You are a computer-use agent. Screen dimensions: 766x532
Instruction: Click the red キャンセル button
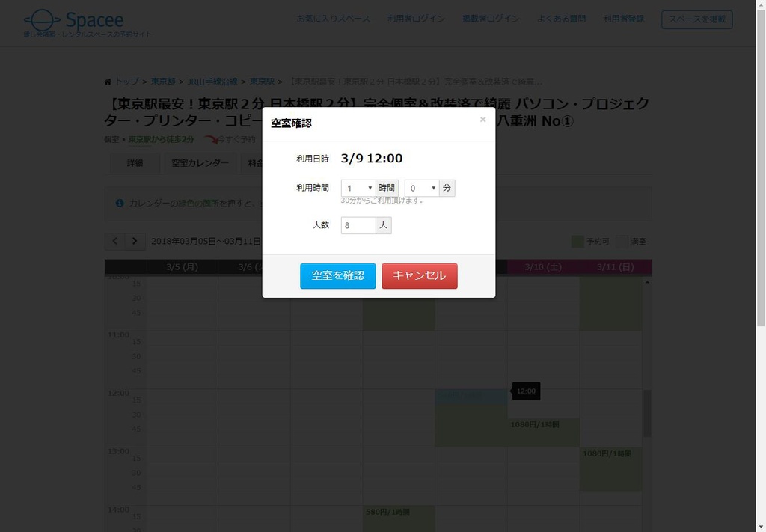419,276
